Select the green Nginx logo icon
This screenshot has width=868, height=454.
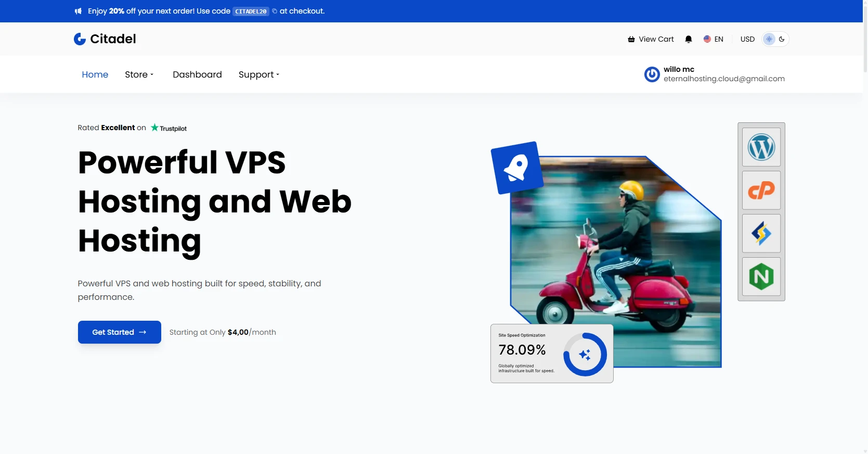tap(761, 276)
